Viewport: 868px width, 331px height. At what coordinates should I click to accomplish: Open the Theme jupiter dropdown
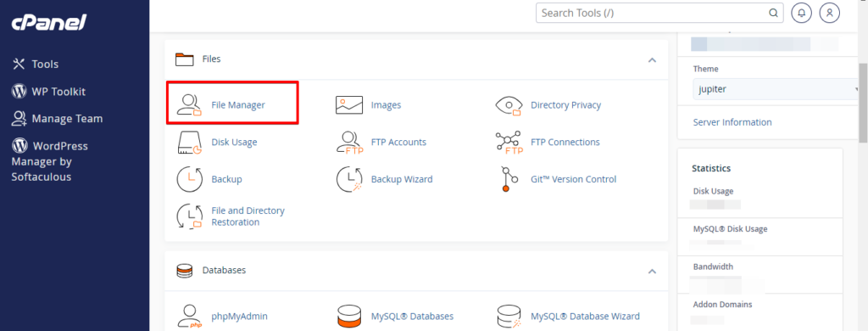tap(776, 89)
